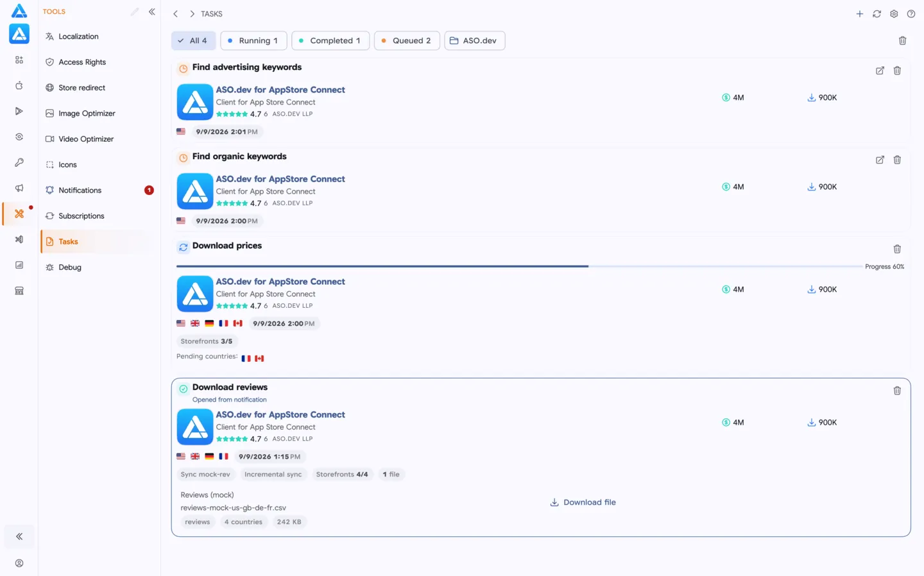
Task: Select the Google Play triangle icon in left rail
Action: point(19,111)
